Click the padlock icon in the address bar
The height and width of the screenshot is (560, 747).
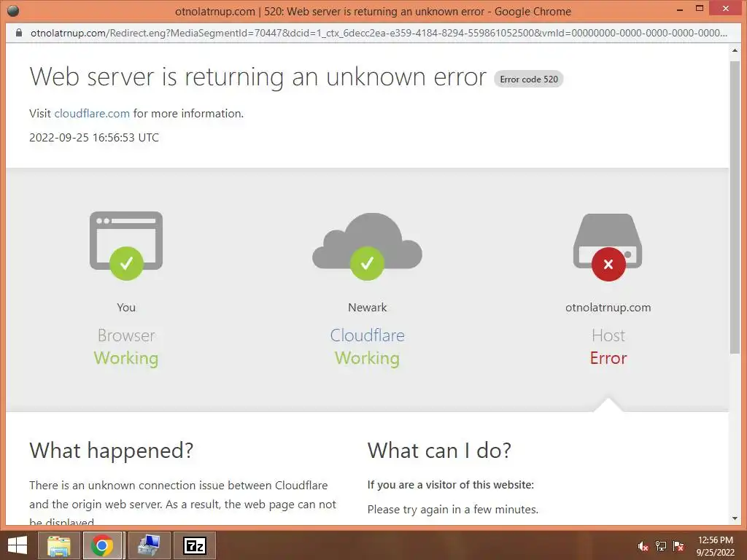click(19, 33)
